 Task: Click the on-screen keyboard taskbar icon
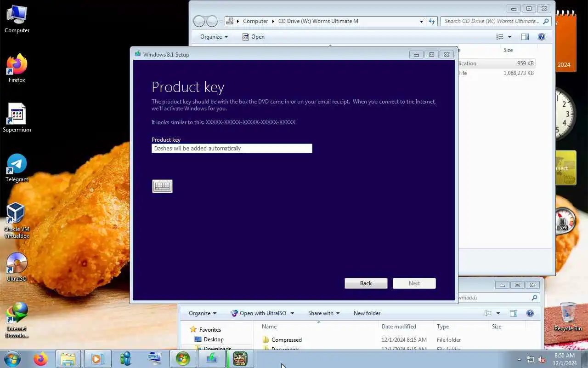pyautogui.click(x=154, y=359)
